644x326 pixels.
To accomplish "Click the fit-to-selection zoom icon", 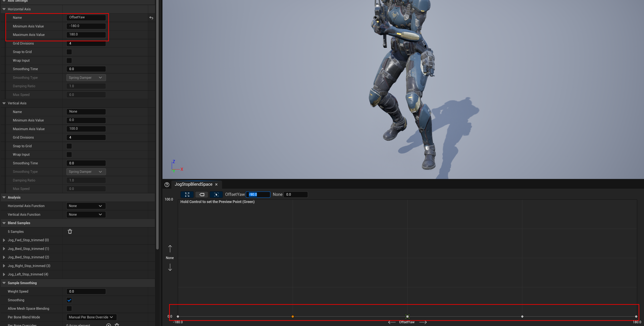I will (216, 195).
